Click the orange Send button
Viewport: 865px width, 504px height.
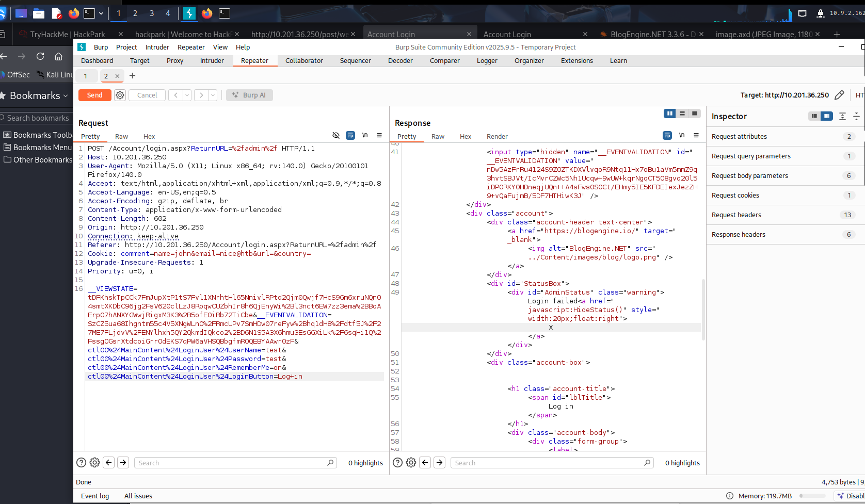94,95
